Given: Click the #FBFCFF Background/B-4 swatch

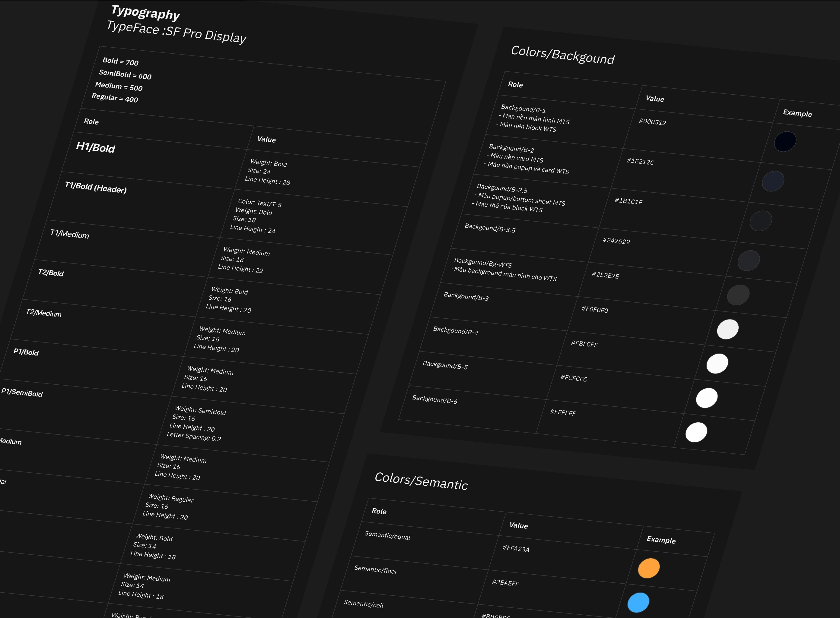Looking at the screenshot, I should point(717,364).
